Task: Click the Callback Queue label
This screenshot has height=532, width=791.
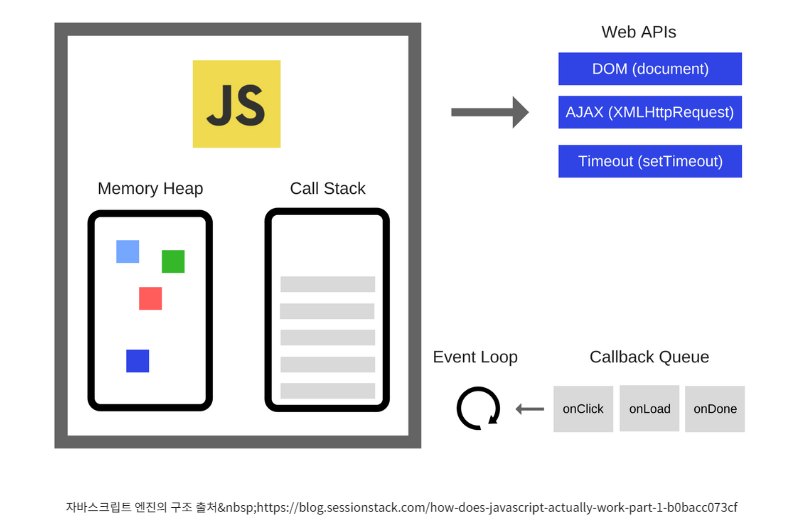Action: coord(649,357)
